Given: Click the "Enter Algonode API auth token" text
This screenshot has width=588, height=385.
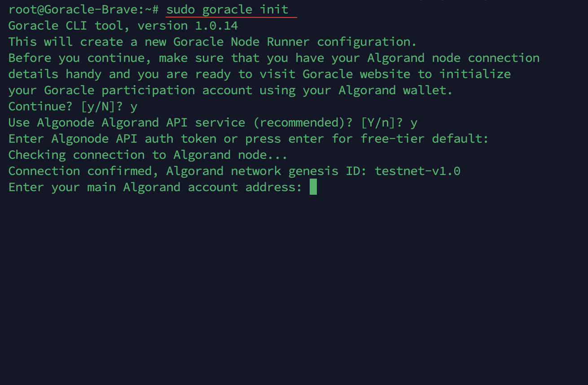Looking at the screenshot, I should pos(112,139).
